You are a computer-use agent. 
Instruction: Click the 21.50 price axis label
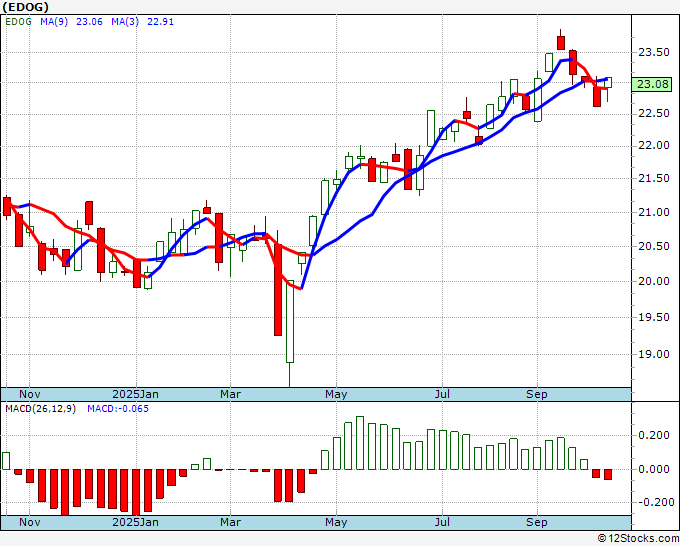click(x=654, y=178)
